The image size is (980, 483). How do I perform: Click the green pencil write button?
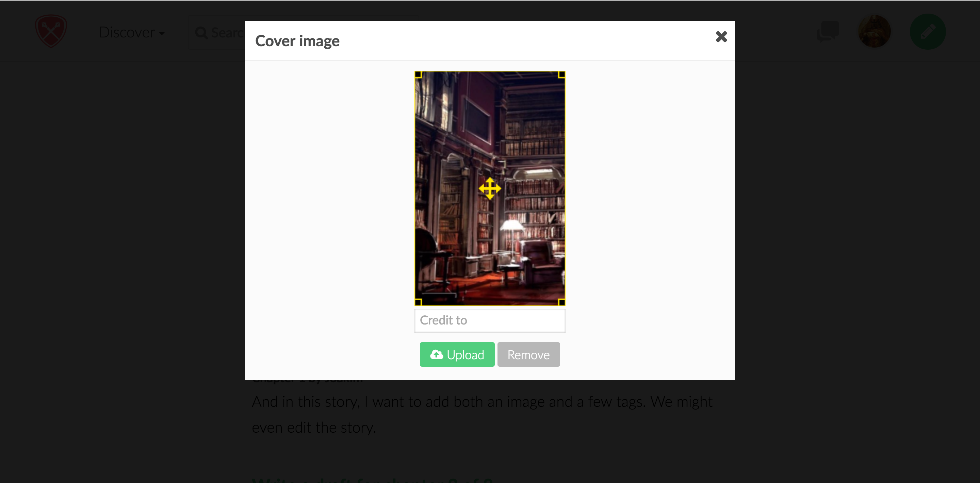[928, 32]
